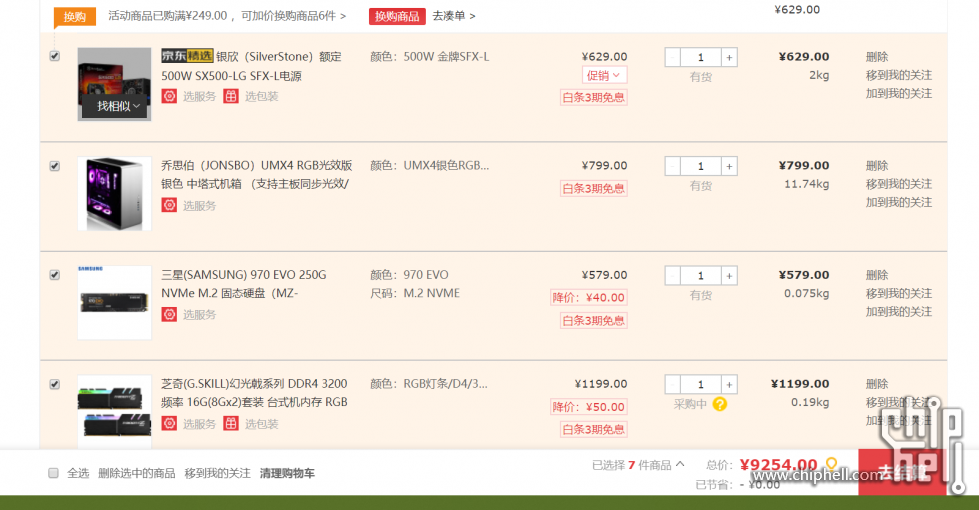Uncheck the JONSBO UMX4 case item
This screenshot has height=510, width=979.
click(54, 166)
